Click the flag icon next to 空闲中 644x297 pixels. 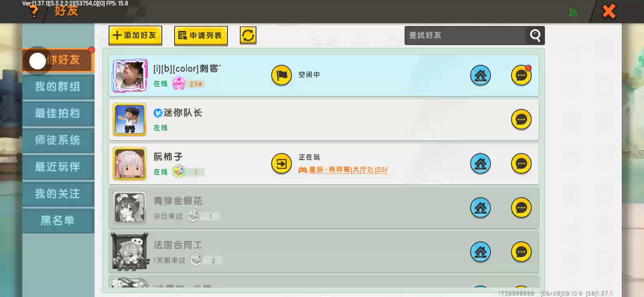pyautogui.click(x=281, y=75)
